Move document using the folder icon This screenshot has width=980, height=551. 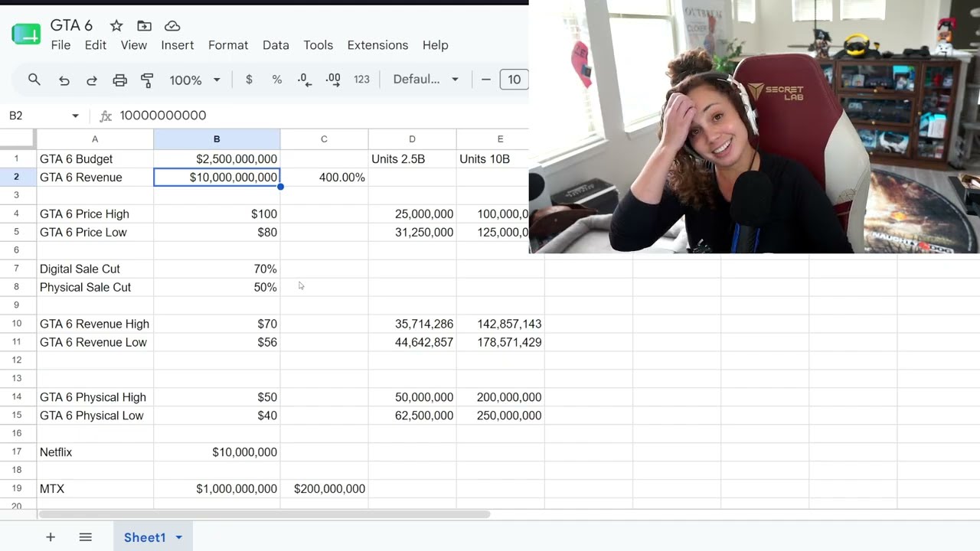tap(144, 26)
